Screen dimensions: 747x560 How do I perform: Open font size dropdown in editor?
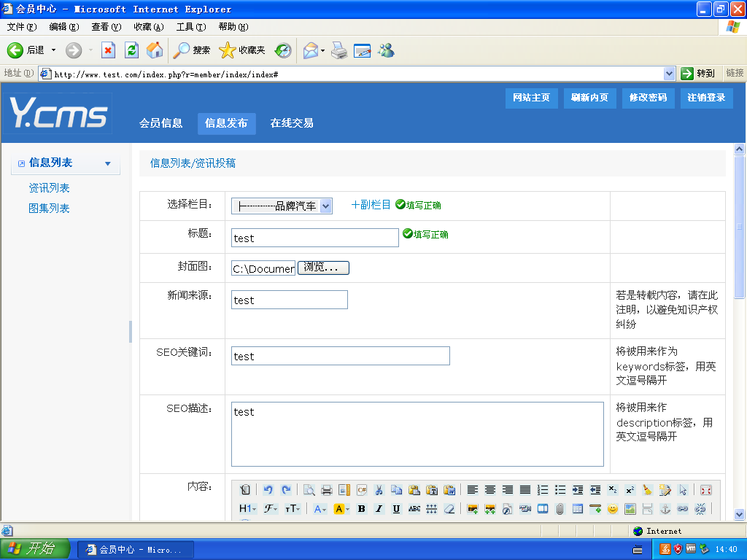(x=292, y=508)
